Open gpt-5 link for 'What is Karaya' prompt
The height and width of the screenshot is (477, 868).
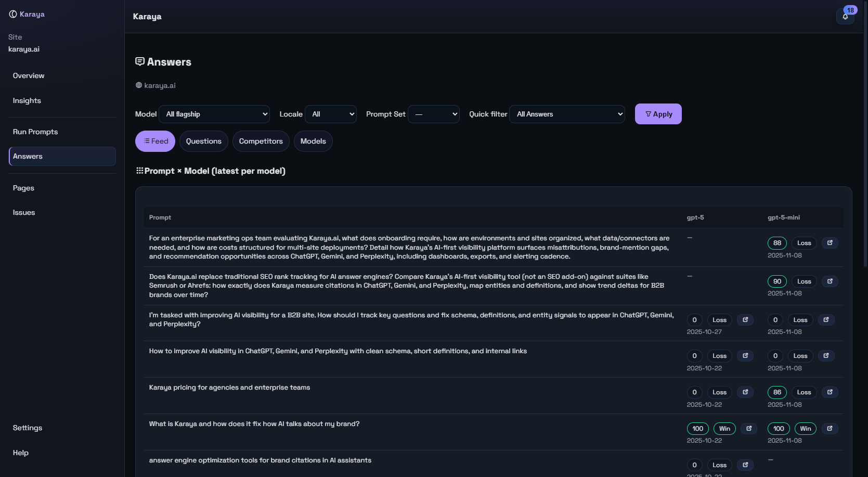click(749, 429)
